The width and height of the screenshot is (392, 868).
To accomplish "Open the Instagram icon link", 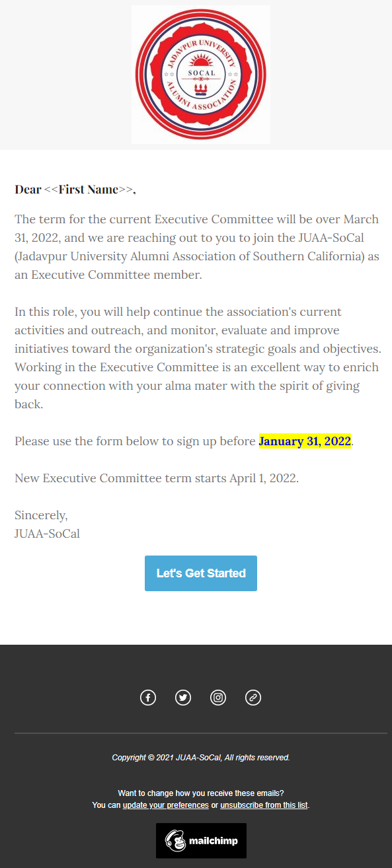I will (218, 697).
